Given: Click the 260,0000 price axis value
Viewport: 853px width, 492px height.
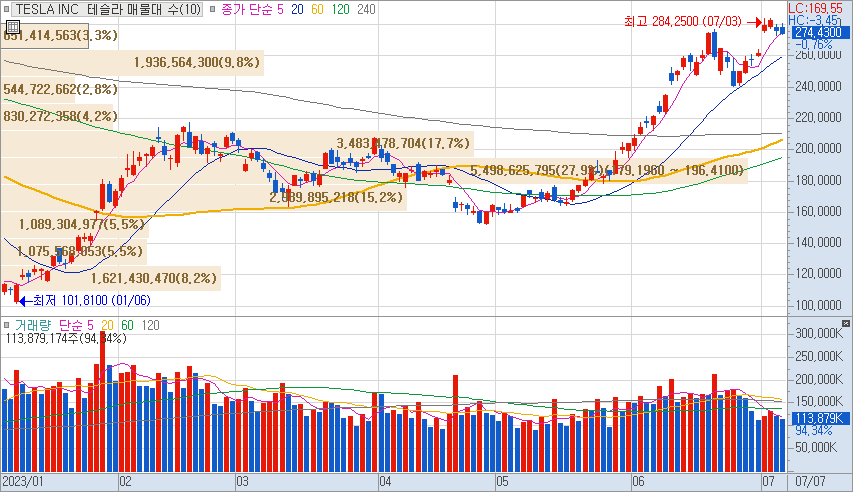Looking at the screenshot, I should [x=818, y=55].
